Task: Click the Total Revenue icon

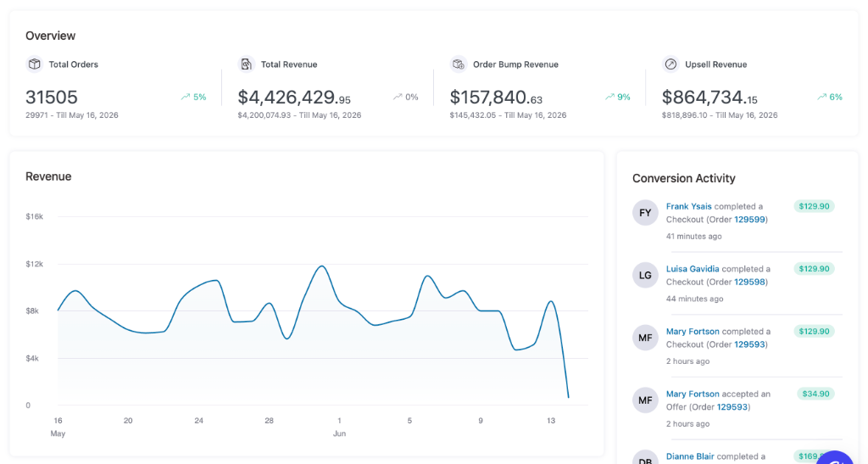Action: tap(247, 64)
